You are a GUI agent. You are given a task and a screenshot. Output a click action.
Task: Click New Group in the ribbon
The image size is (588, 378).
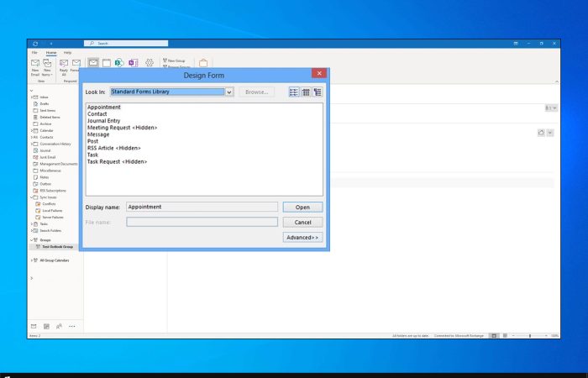174,60
